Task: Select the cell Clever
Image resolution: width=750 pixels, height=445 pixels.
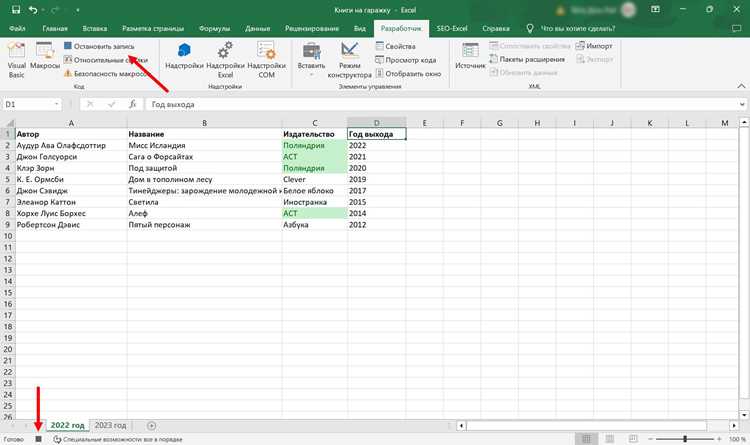Action: pyautogui.click(x=315, y=179)
